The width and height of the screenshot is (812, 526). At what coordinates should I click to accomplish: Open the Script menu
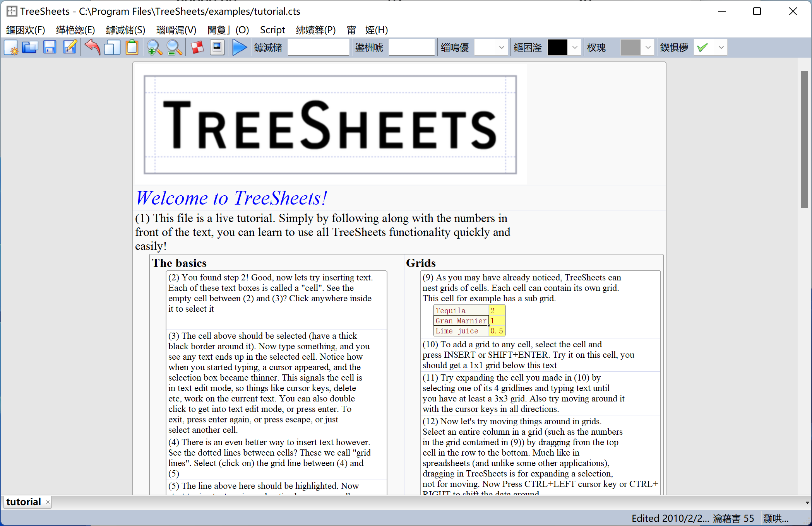click(272, 30)
